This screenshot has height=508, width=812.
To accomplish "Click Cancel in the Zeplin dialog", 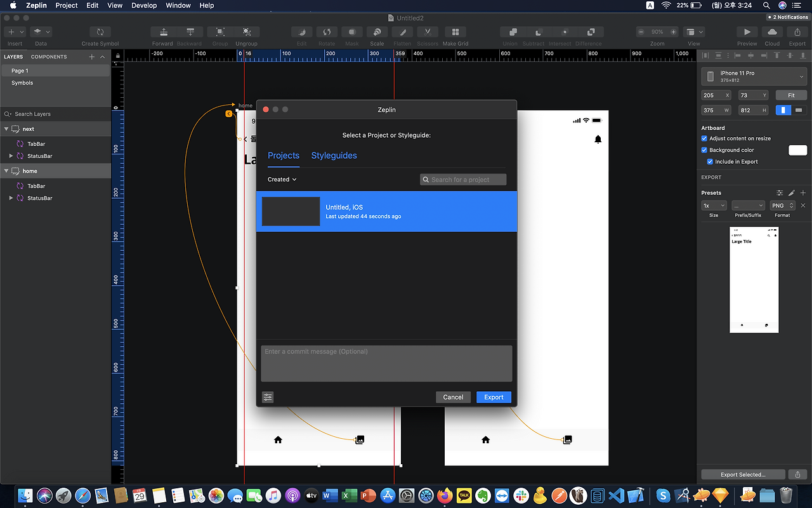I will coord(453,397).
